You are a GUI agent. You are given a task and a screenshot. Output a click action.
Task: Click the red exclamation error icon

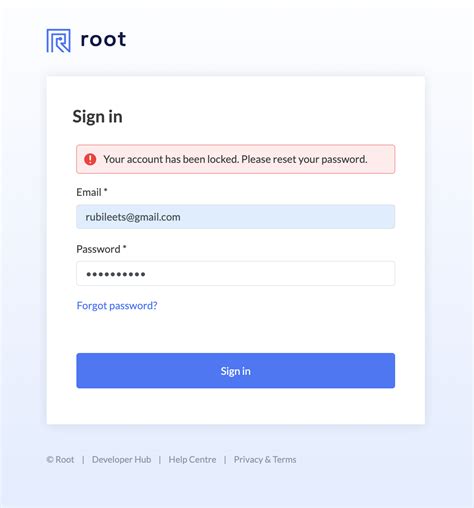[90, 159]
